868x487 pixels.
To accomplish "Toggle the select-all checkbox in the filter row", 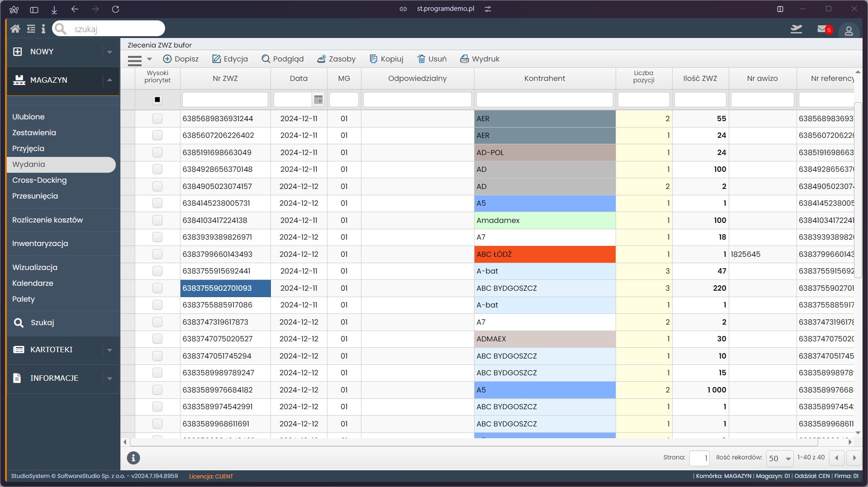I will point(157,99).
